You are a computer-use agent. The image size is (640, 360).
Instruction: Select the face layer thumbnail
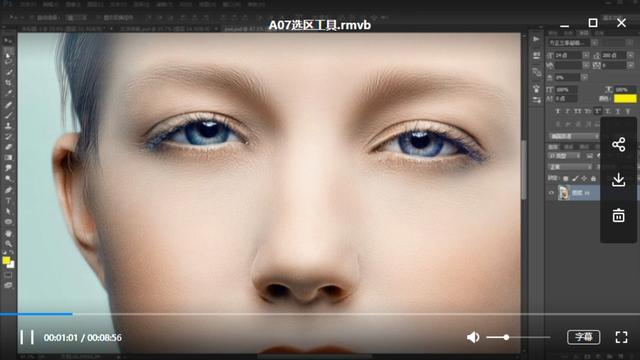click(x=564, y=193)
